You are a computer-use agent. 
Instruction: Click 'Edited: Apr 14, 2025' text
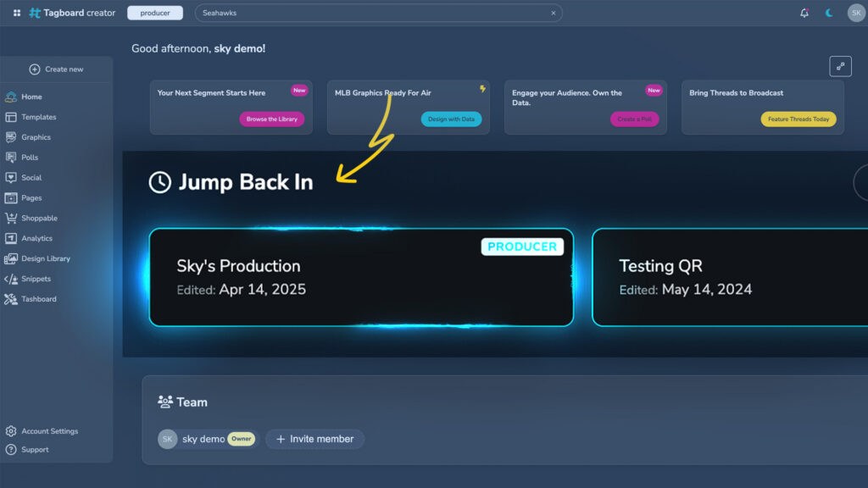tap(242, 290)
